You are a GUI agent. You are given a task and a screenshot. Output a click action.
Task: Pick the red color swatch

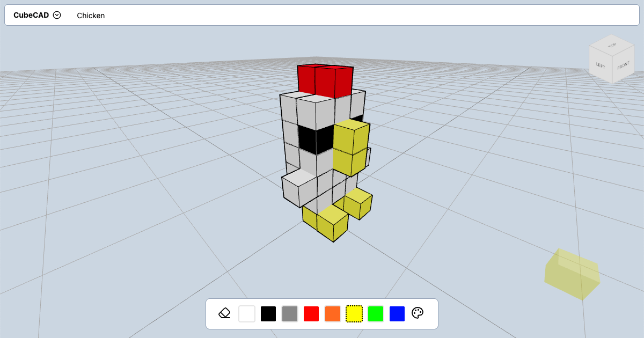(x=311, y=314)
